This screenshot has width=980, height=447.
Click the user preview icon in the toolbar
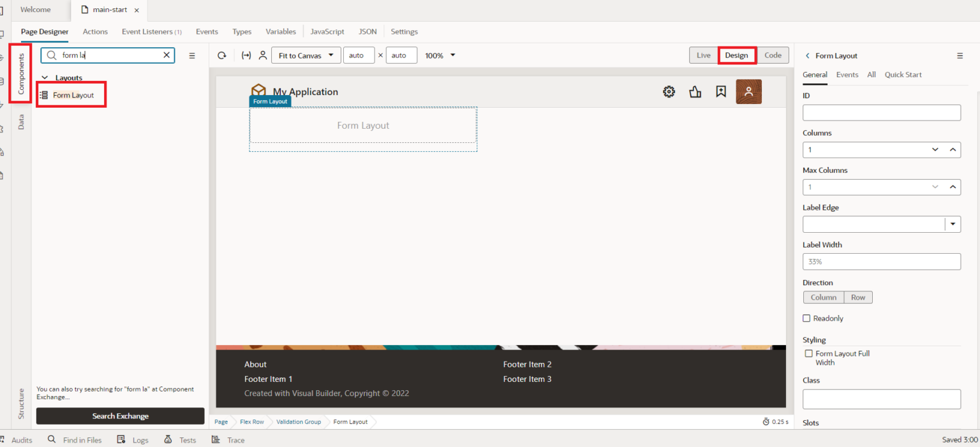tap(263, 55)
